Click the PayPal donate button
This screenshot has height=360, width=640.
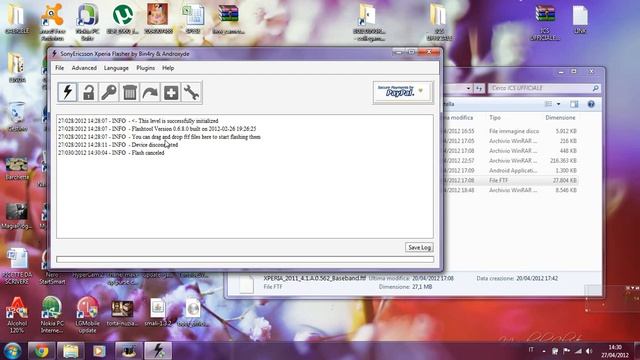[402, 92]
